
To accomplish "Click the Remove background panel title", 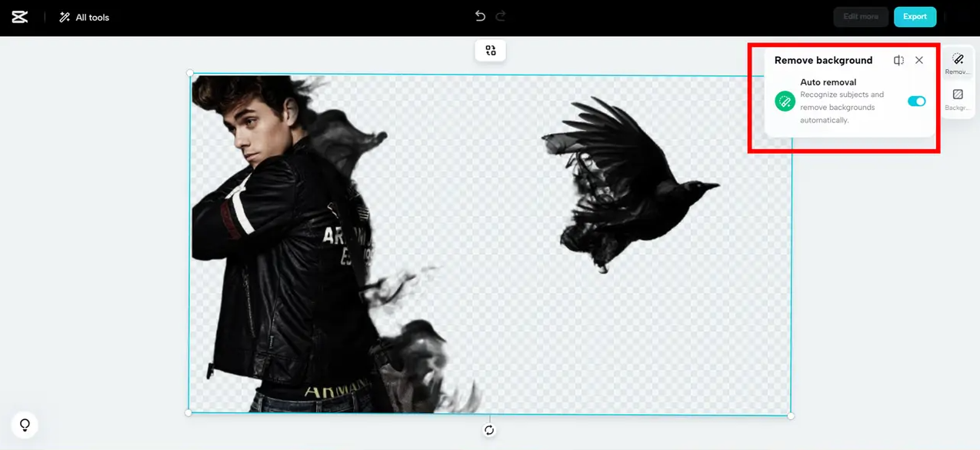I will pyautogui.click(x=823, y=60).
